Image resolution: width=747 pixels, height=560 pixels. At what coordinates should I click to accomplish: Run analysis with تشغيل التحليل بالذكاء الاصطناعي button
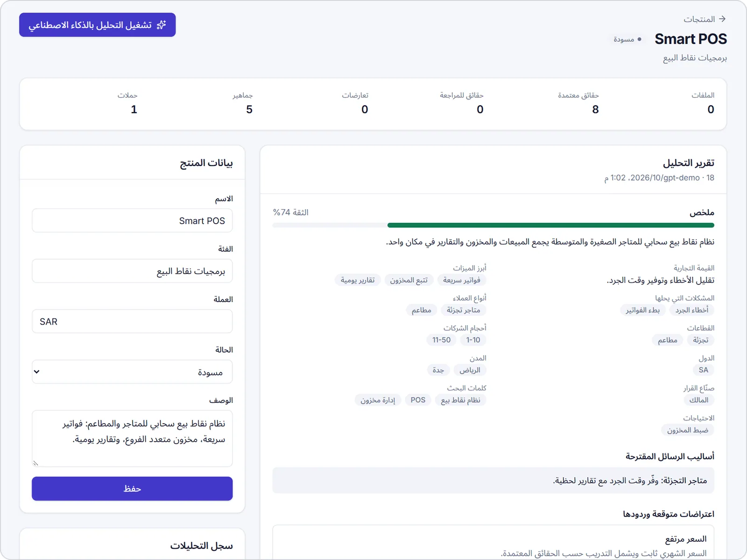(97, 25)
